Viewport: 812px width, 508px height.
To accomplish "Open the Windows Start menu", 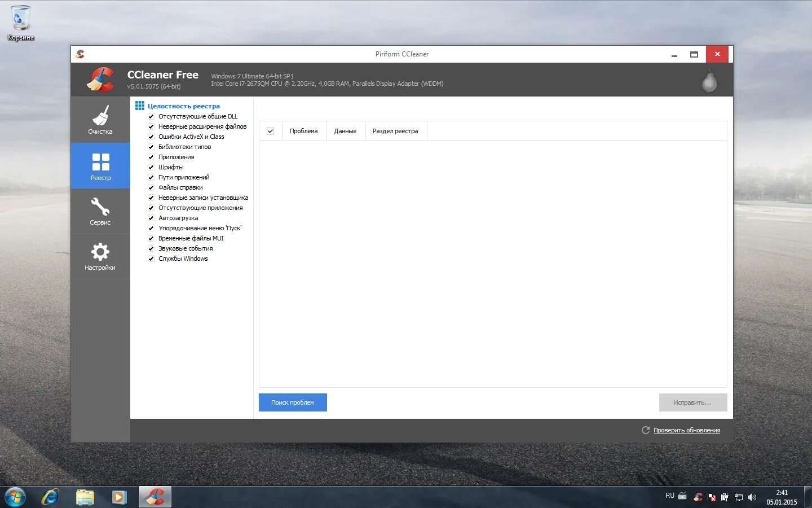I will (15, 497).
